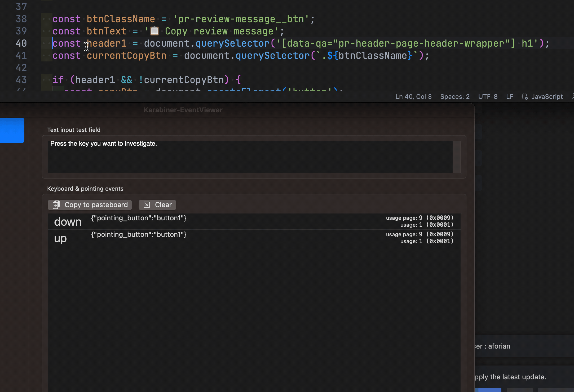This screenshot has height=392, width=574.
Task: Click the "Spaces: 2" indentation indicator
Action: pyautogui.click(x=455, y=96)
